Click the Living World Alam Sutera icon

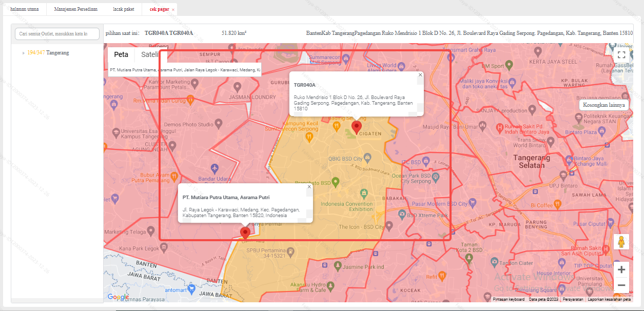click(x=402, y=67)
